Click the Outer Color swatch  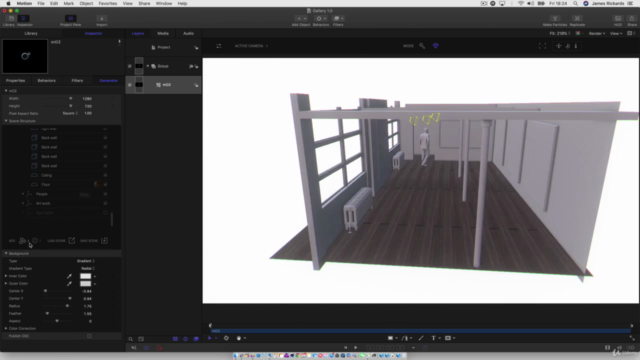(x=85, y=284)
